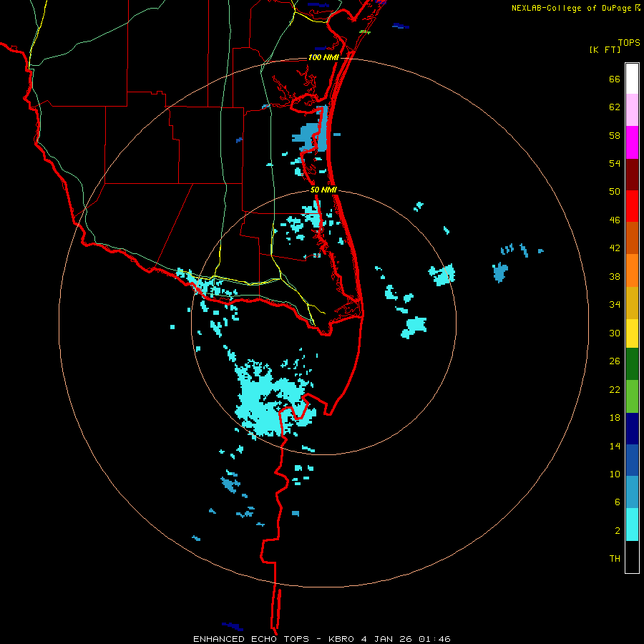Image resolution: width=644 pixels, height=644 pixels.
Task: Select the 22 legend value
Action: pyautogui.click(x=615, y=389)
